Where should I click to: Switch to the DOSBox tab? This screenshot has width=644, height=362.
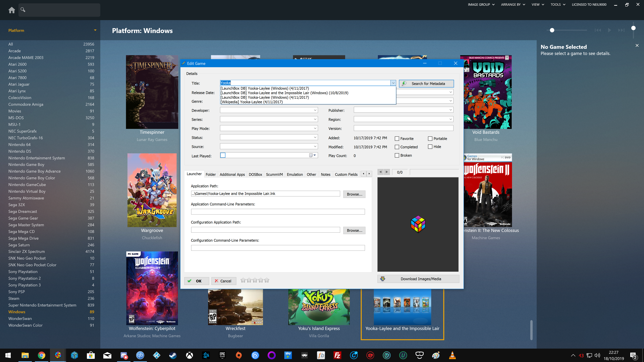(x=255, y=174)
